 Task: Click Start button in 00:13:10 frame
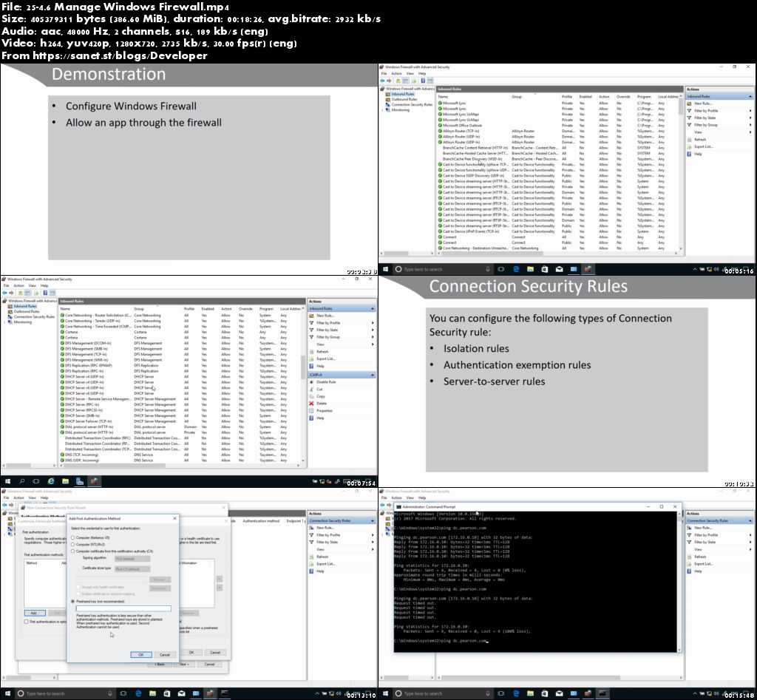(7, 693)
